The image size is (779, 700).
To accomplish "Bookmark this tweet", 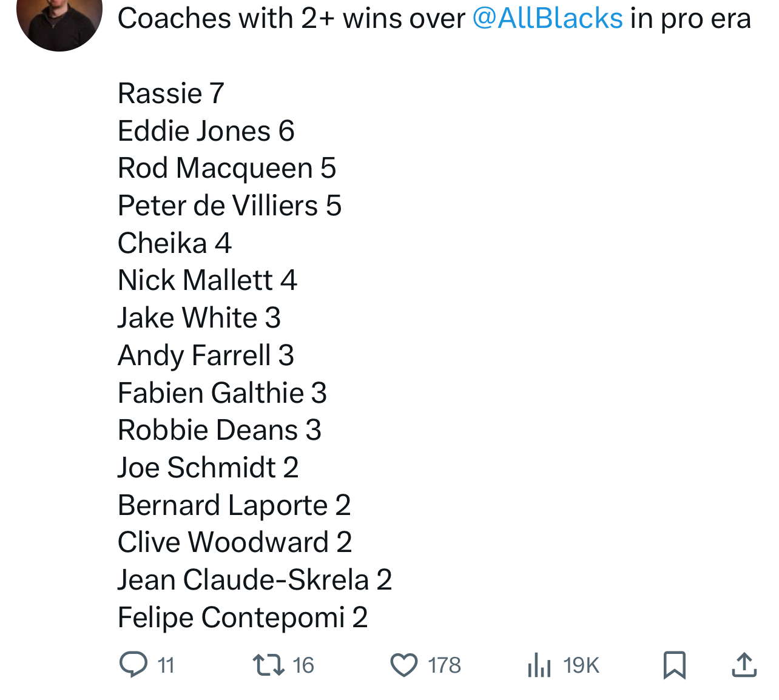I will [x=675, y=665].
